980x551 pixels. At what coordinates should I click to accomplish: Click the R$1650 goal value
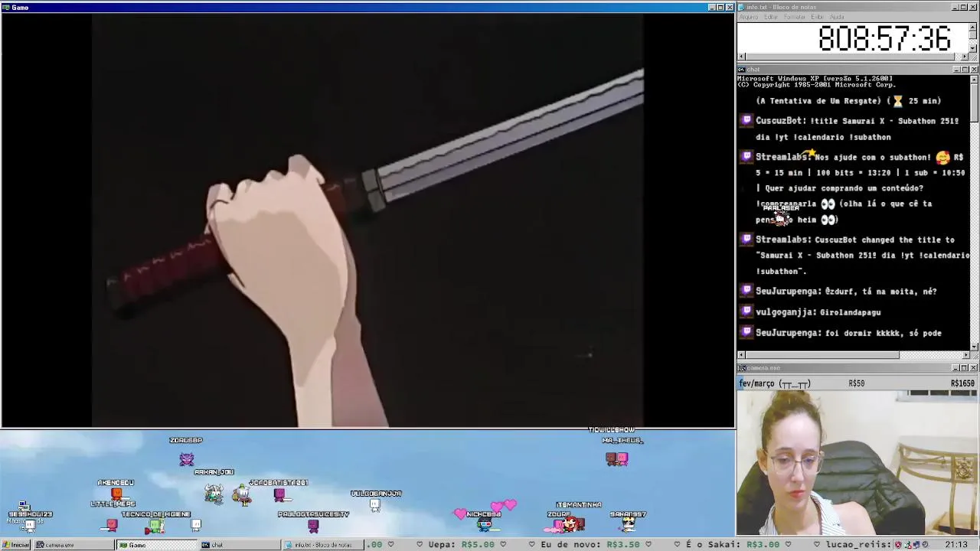962,383
